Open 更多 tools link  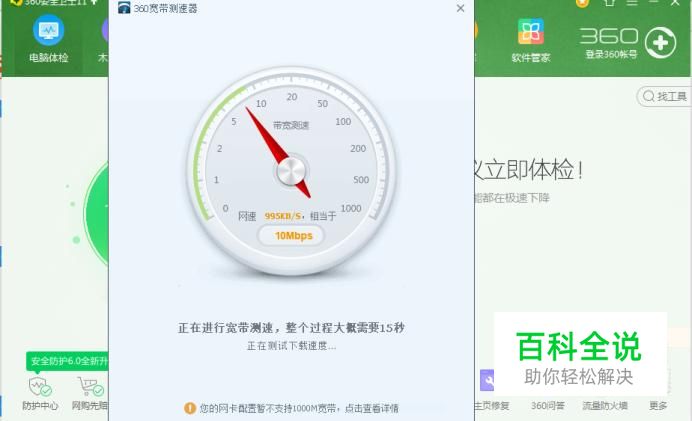tap(658, 405)
